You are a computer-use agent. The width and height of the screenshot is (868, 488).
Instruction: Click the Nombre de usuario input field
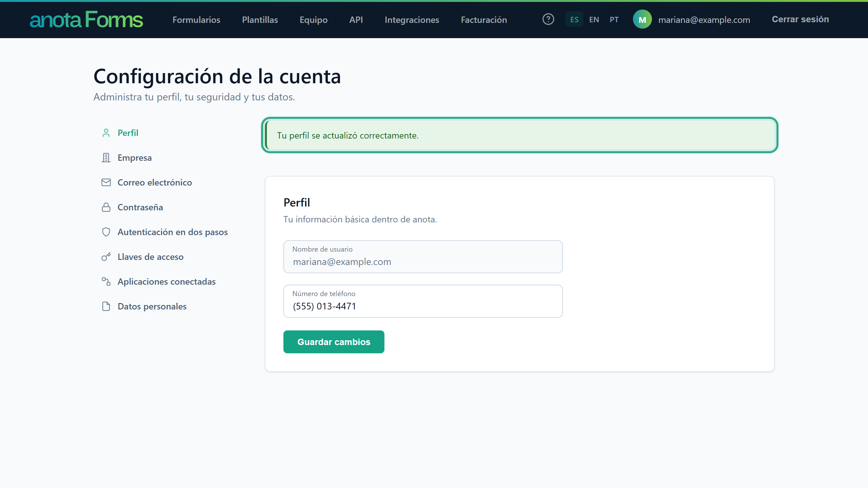tap(423, 257)
